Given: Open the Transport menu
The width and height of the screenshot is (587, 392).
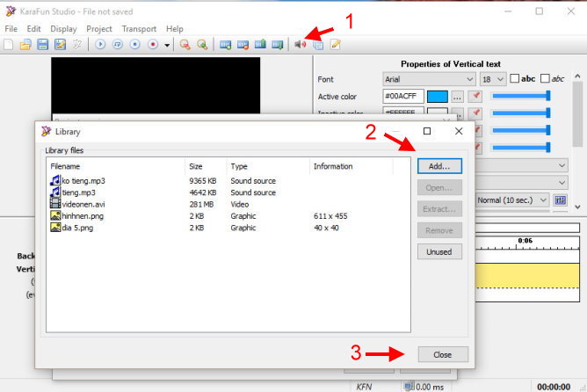Looking at the screenshot, I should (x=139, y=29).
